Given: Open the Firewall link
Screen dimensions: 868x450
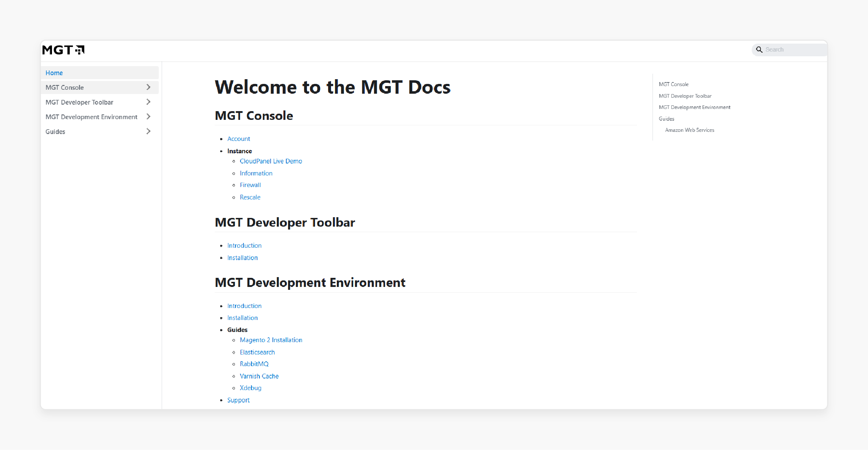Looking at the screenshot, I should [x=250, y=185].
